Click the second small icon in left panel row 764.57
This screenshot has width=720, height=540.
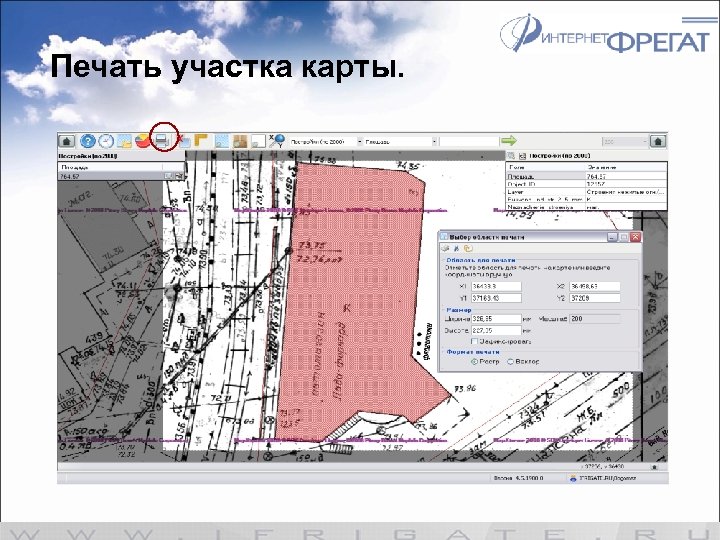pos(178,176)
